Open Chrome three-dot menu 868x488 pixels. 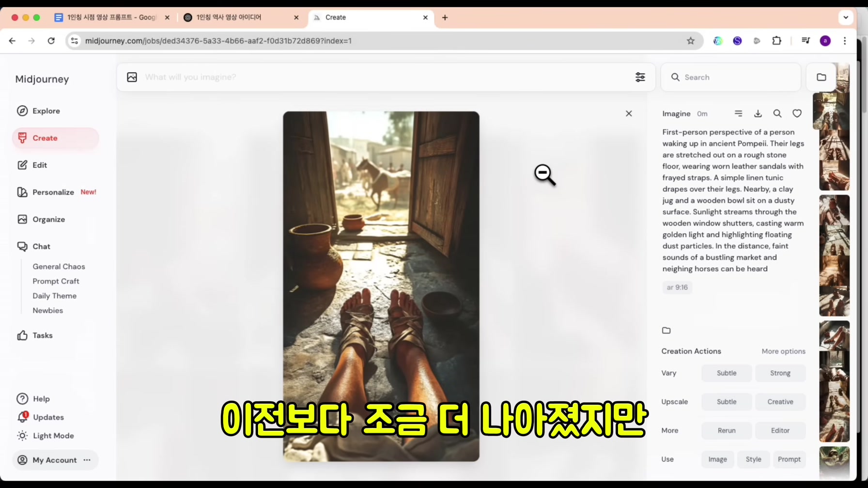coord(845,41)
